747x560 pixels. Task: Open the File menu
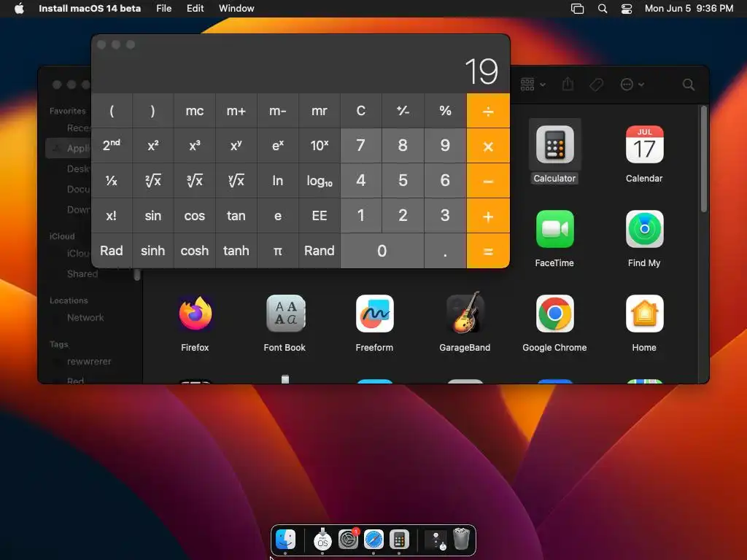point(164,8)
